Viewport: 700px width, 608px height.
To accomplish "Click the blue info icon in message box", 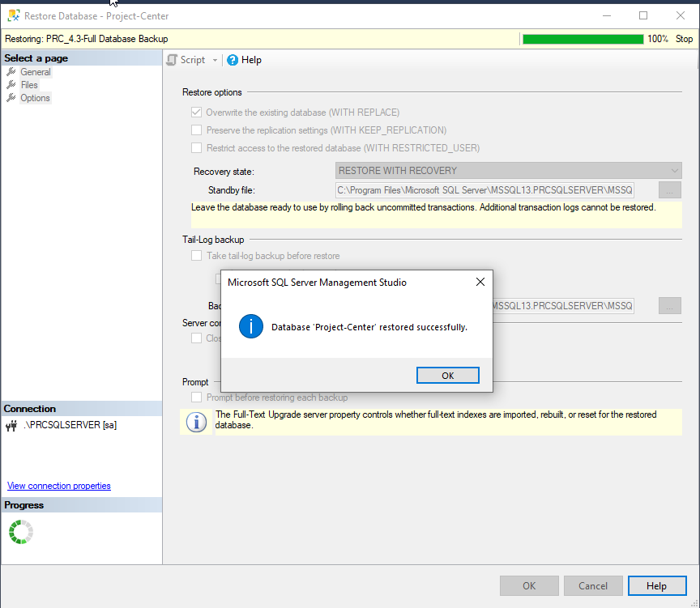I will point(251,327).
